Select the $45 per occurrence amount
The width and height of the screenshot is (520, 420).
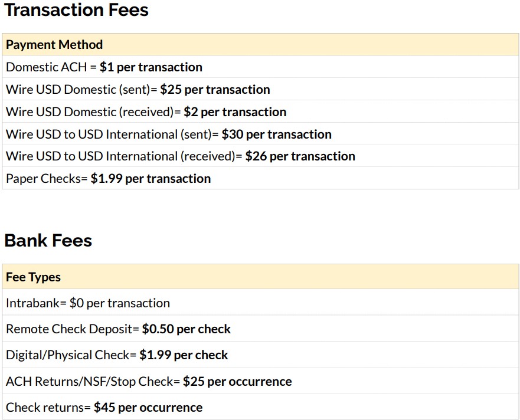point(148,407)
